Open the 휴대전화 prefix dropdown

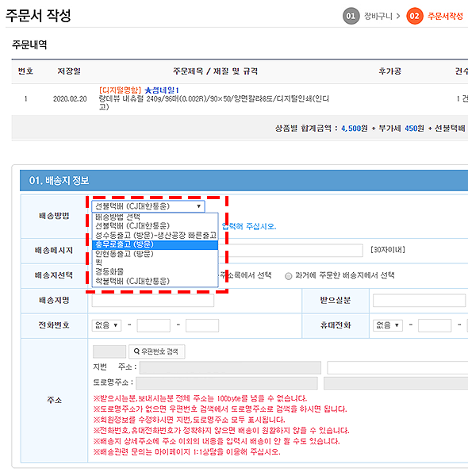[388, 325]
